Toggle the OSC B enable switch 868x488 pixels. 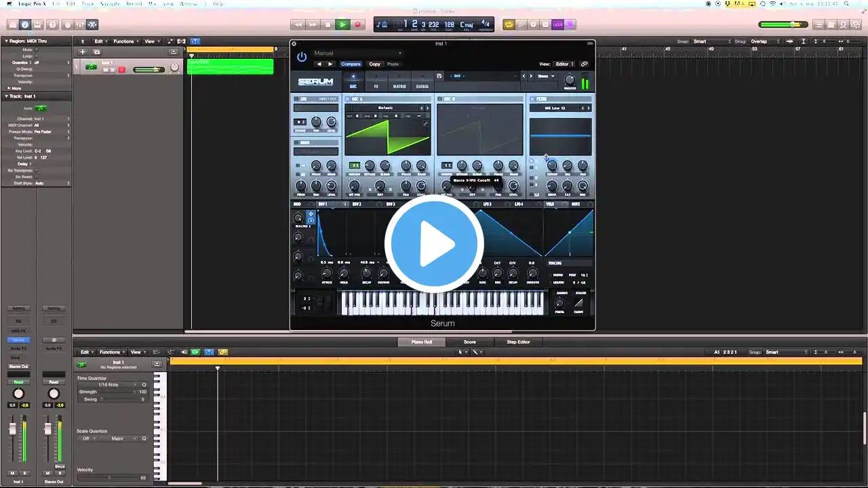[439, 99]
